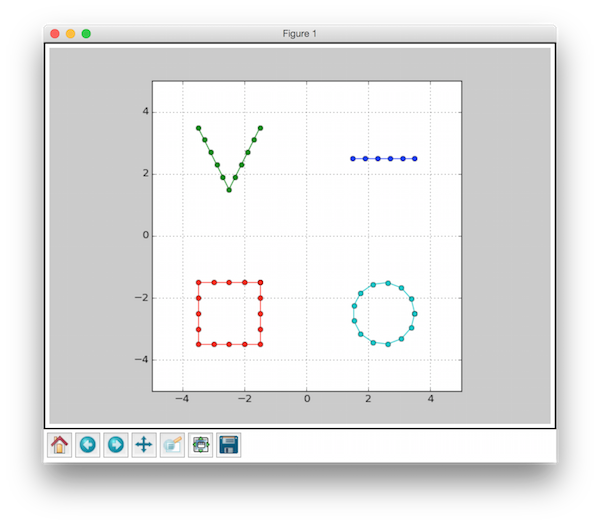Screen dimensions: 600x525
Task: Click the "Figure 1" window title
Action: coord(300,34)
